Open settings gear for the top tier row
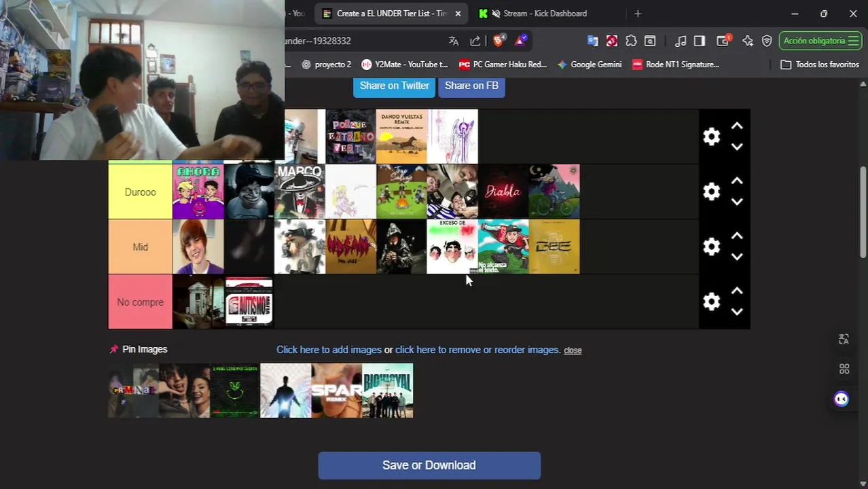This screenshot has height=489, width=868. (711, 137)
